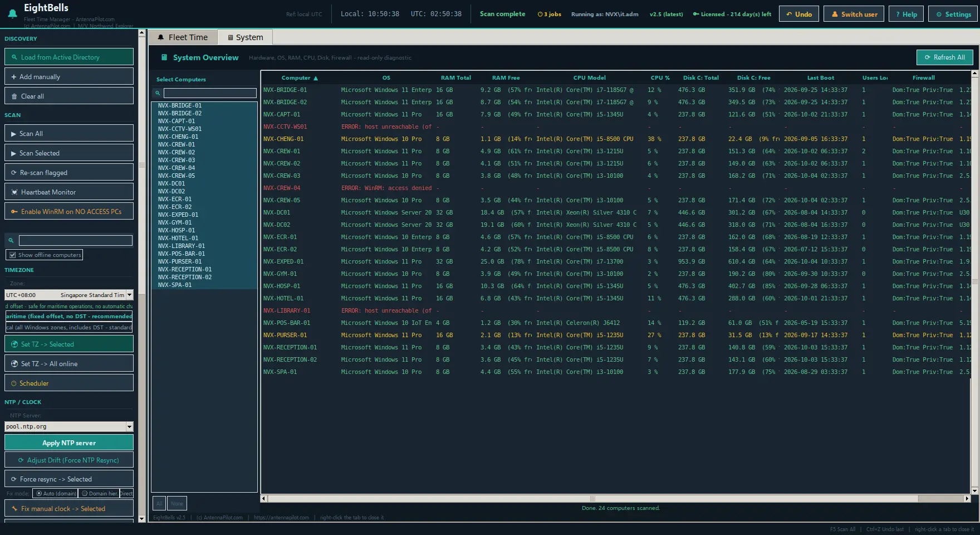Click the trash icon on Clear all
980x535 pixels.
pyautogui.click(x=14, y=96)
